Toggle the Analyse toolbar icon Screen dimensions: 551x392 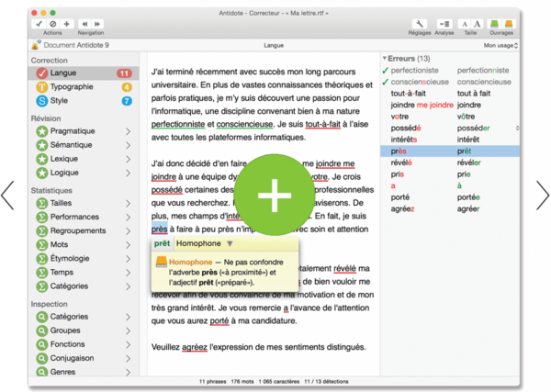tap(444, 24)
